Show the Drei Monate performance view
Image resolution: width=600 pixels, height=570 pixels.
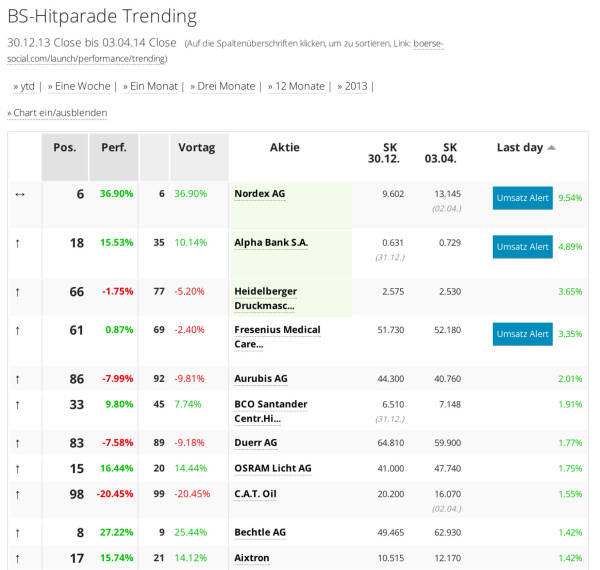coord(223,86)
